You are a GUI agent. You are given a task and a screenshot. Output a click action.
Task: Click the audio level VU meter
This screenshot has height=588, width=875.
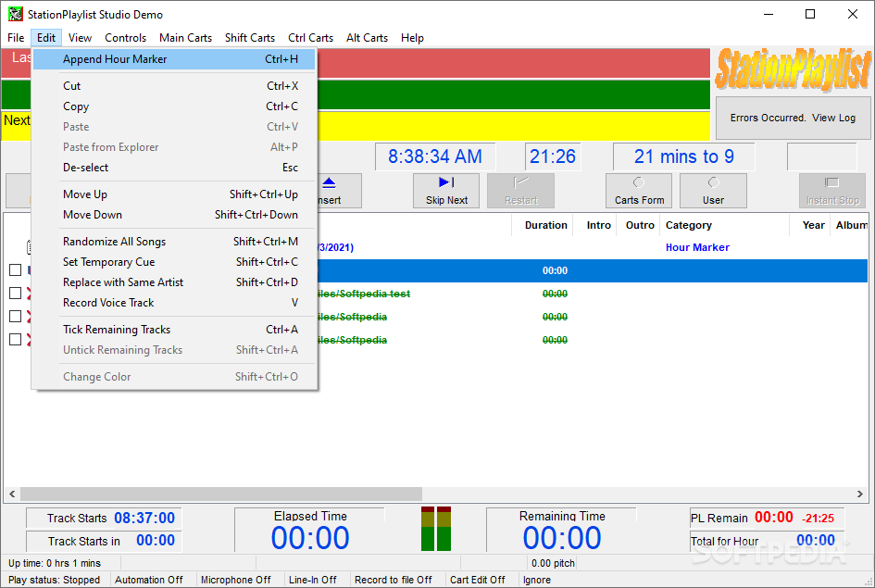pyautogui.click(x=436, y=529)
